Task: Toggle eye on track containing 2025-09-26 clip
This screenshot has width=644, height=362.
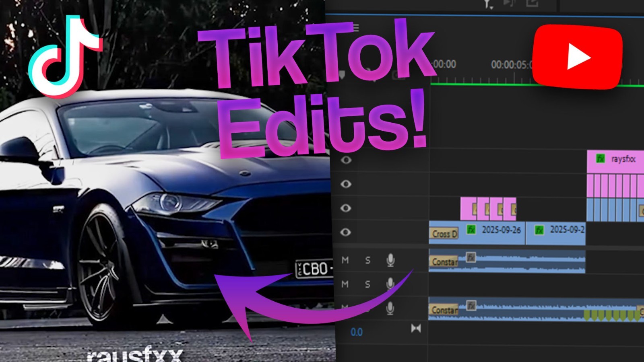Action: click(346, 232)
